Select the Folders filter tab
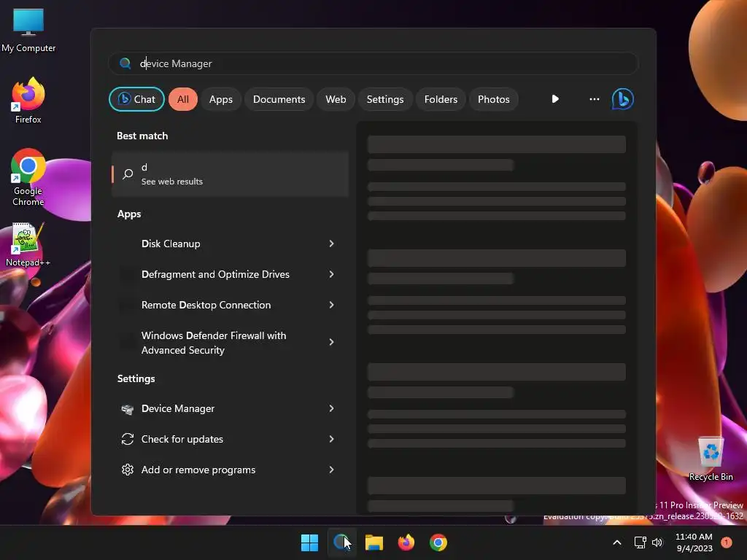747x560 pixels. pos(441,99)
